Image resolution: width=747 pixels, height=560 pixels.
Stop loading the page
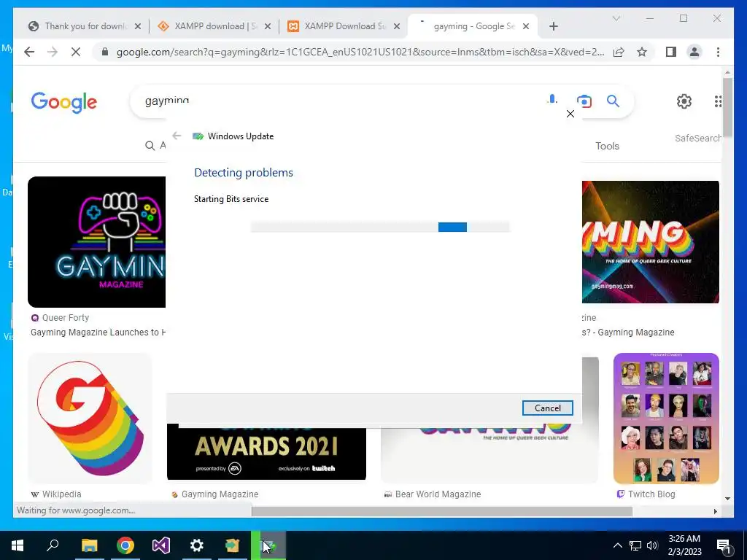(x=76, y=52)
